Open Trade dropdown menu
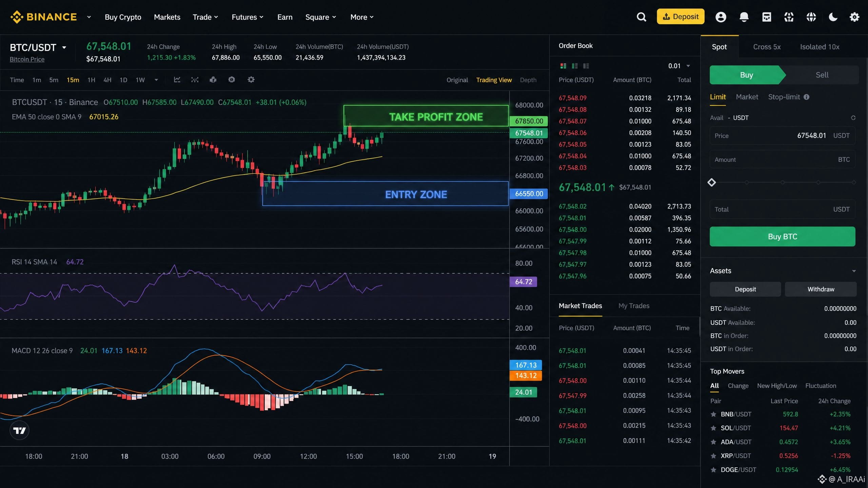The image size is (868, 488). click(x=205, y=17)
